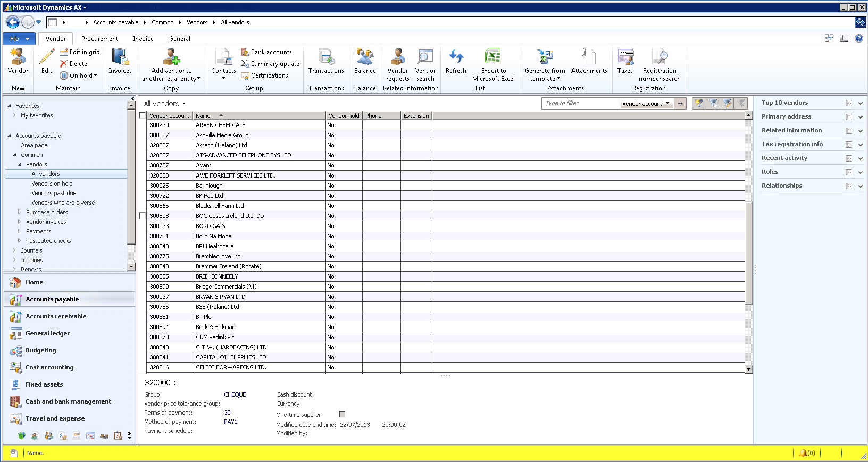Click the Help question mark icon

[859, 38]
